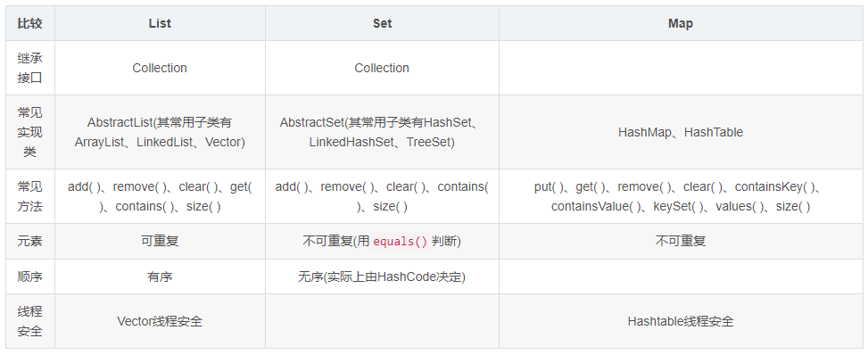Click the 比较 header cell
Screen dimensions: 868x355
pos(30,23)
